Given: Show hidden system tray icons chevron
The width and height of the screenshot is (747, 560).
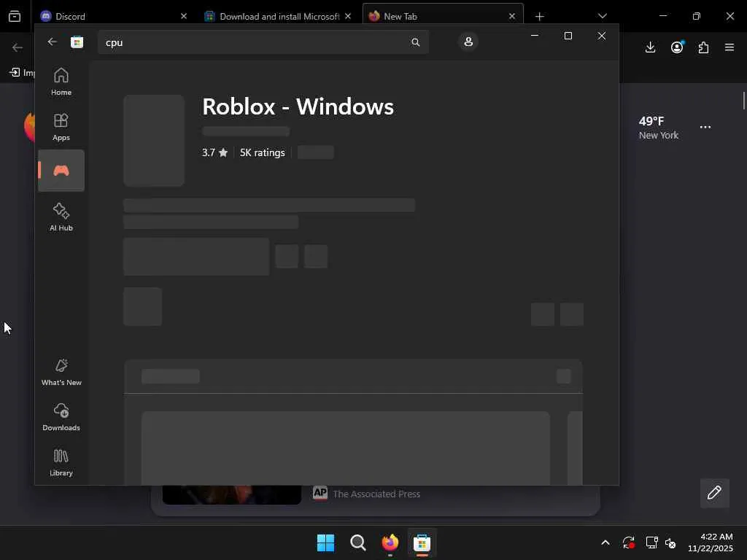Looking at the screenshot, I should coord(605,542).
